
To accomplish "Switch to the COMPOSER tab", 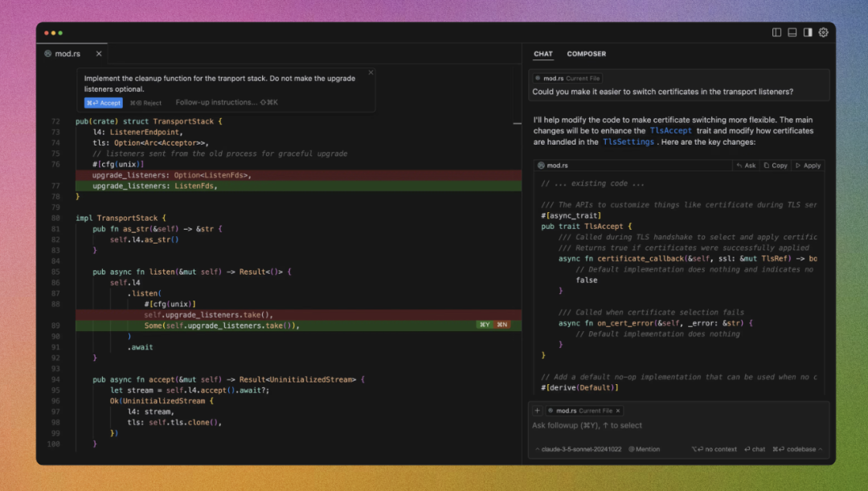I will tap(586, 54).
